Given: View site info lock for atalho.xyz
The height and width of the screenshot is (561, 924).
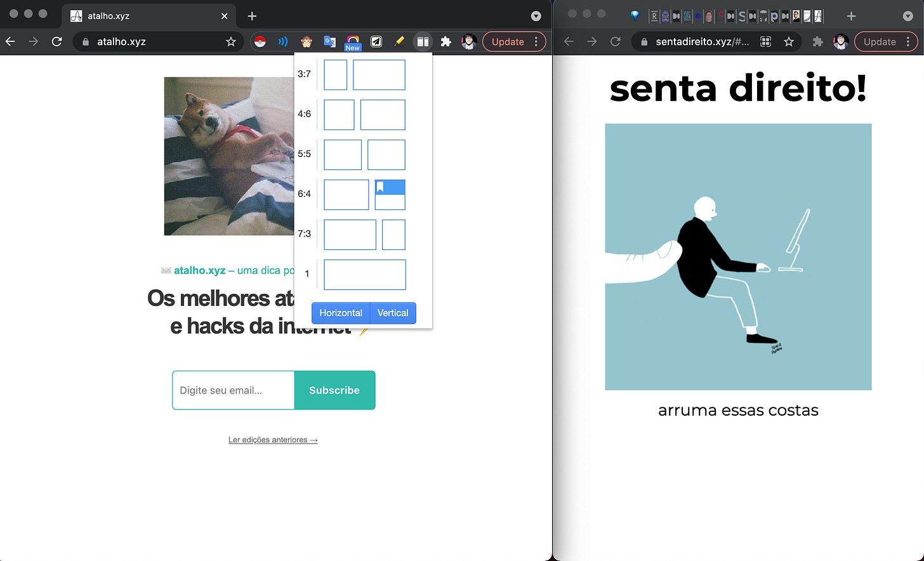Looking at the screenshot, I should click(x=85, y=42).
